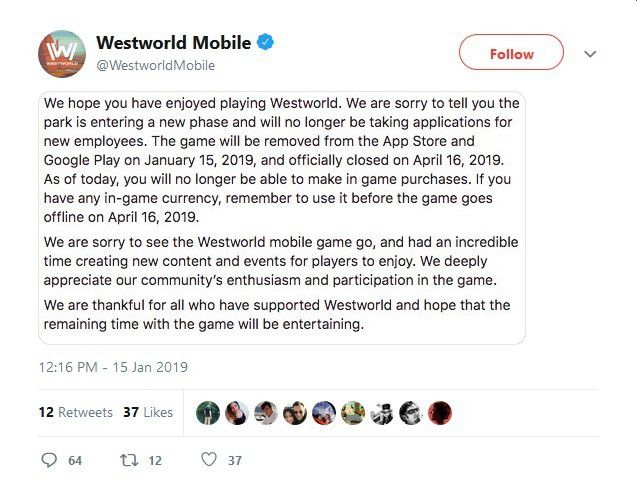Click the blue verified badge
This screenshot has width=637, height=493.
pyautogui.click(x=267, y=43)
